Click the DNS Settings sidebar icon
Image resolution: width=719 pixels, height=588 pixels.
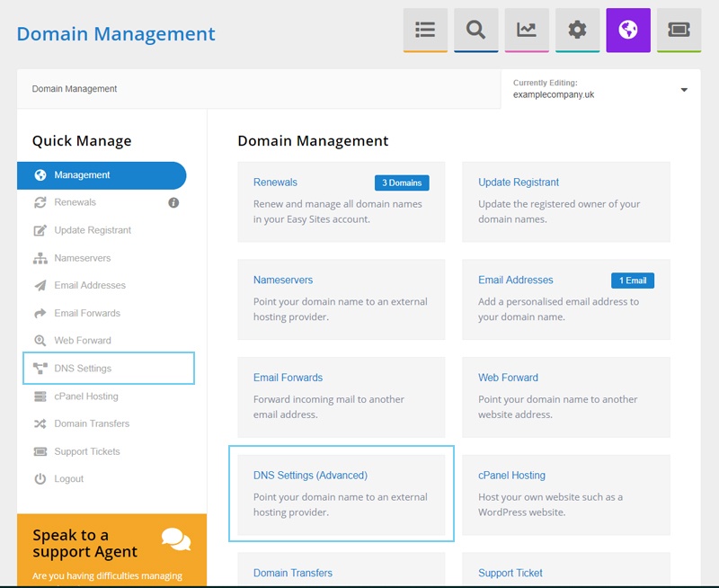tap(40, 369)
